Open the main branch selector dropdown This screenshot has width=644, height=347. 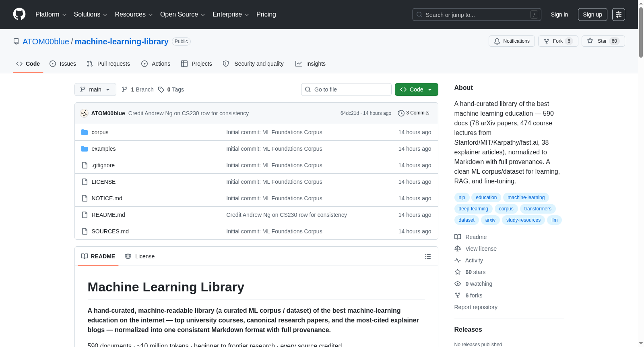coord(95,89)
